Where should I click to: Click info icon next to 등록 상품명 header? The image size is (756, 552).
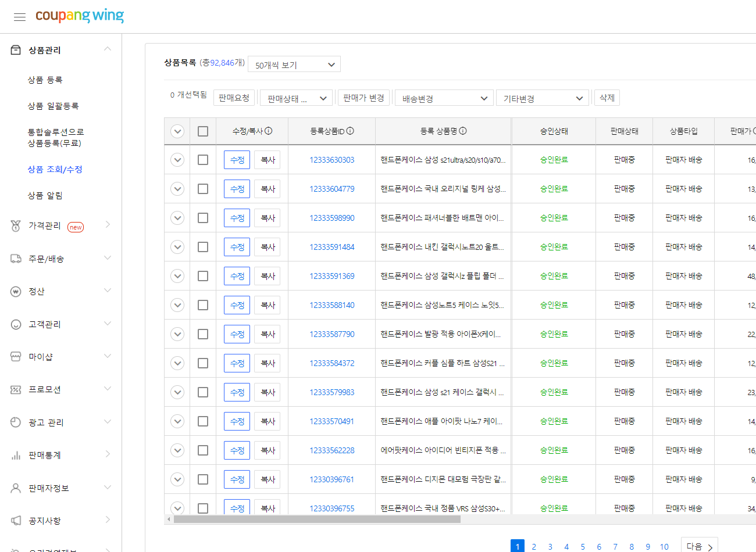pos(463,131)
